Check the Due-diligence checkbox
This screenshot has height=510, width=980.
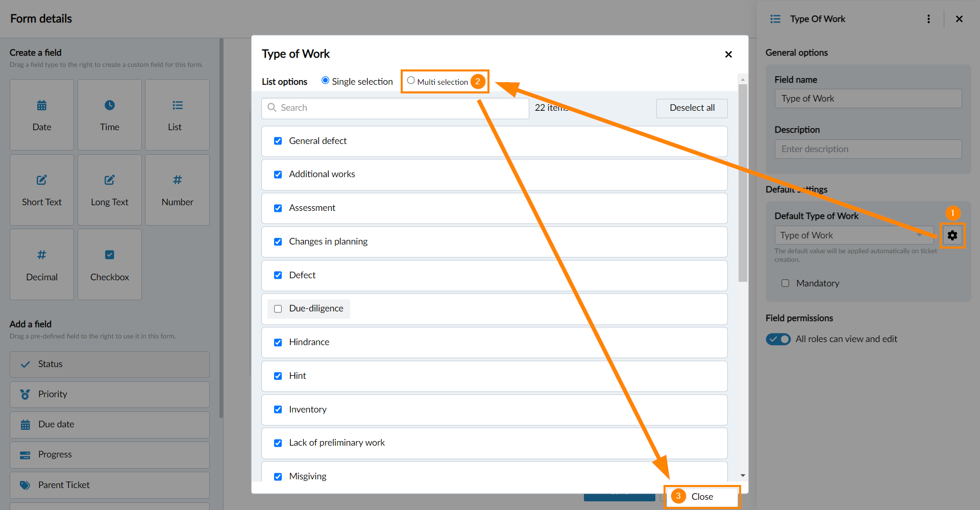278,309
